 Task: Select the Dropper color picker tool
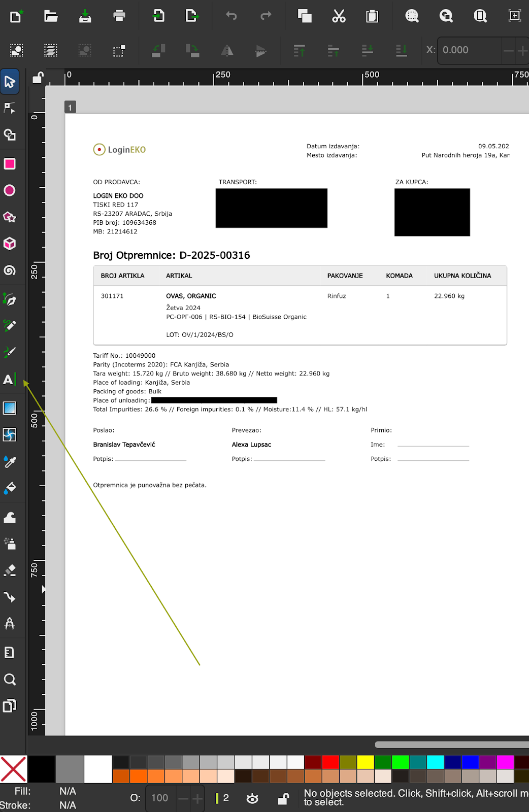click(x=10, y=461)
